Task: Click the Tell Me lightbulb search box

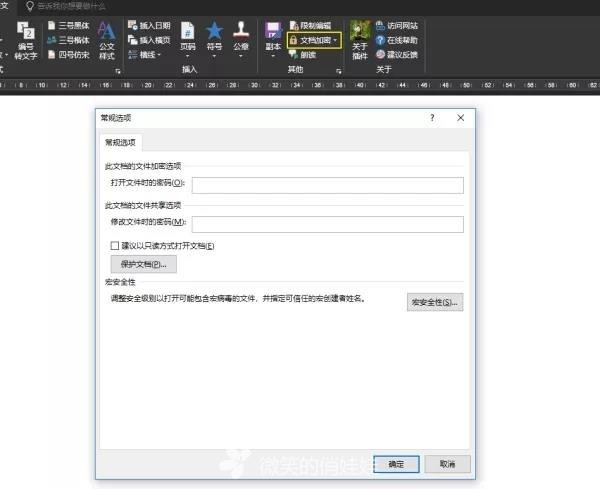Action: [x=66, y=6]
